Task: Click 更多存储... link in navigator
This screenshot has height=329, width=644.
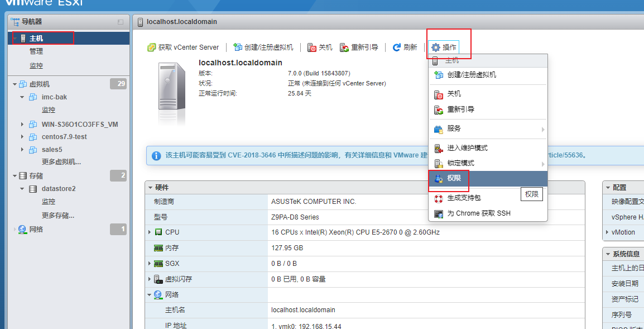Action: coord(58,216)
